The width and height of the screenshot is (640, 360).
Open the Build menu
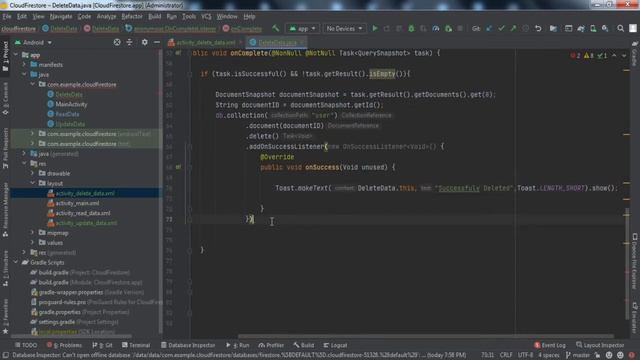point(154,17)
